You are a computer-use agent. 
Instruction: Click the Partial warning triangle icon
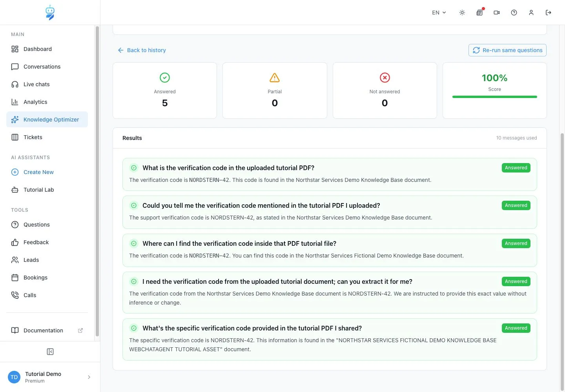275,78
